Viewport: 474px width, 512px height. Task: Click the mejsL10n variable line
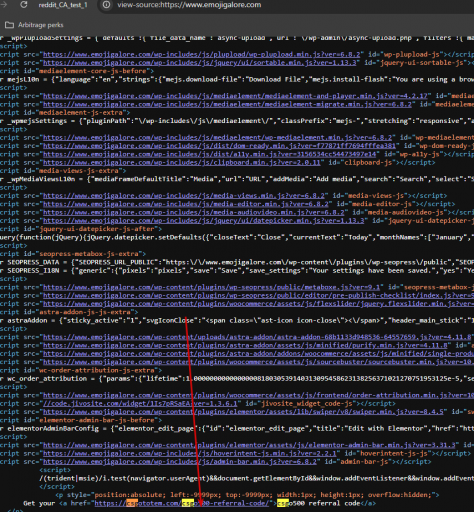[237, 79]
